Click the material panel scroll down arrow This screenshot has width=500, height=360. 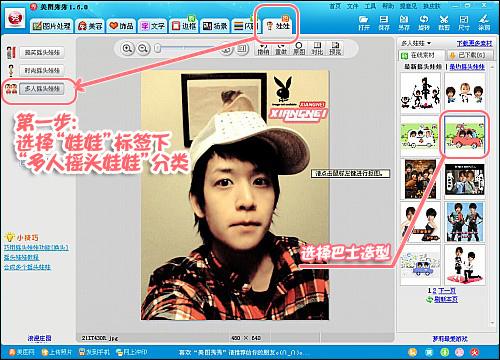[x=492, y=323]
